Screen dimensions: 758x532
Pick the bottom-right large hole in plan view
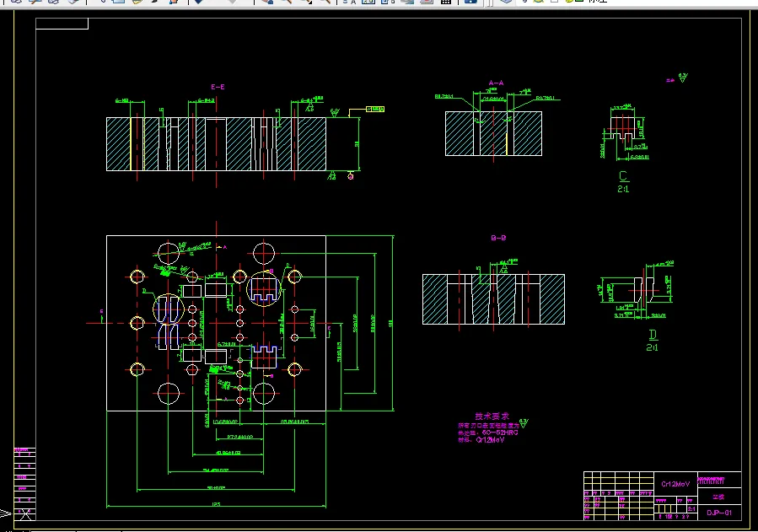pyautogui.click(x=264, y=394)
